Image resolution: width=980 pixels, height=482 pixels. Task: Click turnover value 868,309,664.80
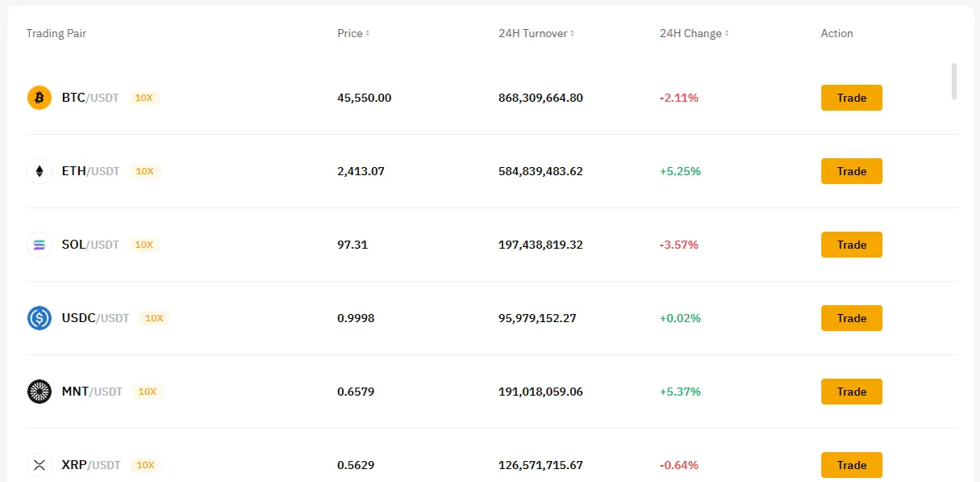(x=540, y=98)
